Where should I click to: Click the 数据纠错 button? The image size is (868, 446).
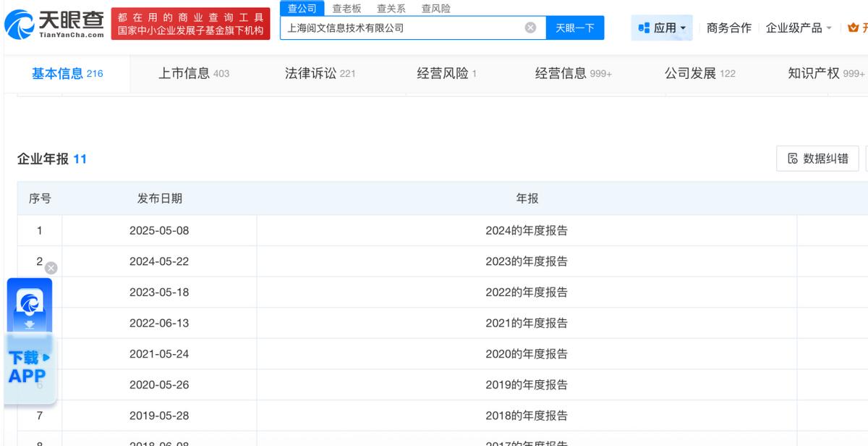pos(817,159)
